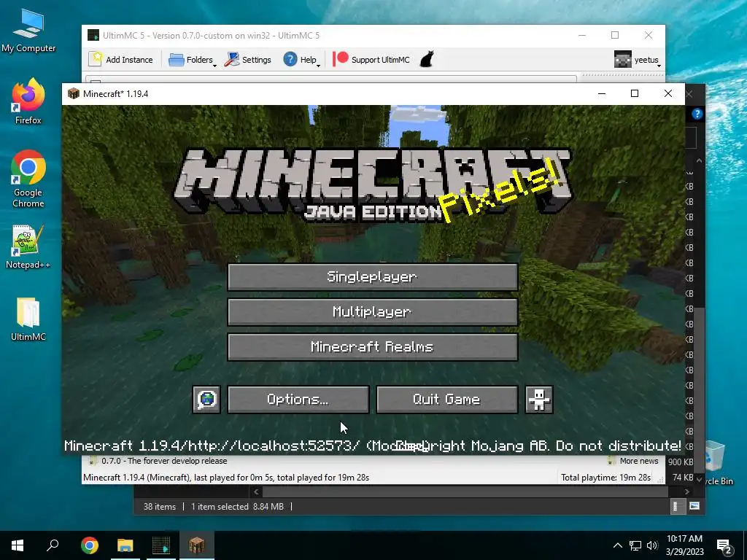Image resolution: width=747 pixels, height=560 pixels.
Task: Click the '38 items' status bar text
Action: point(160,507)
